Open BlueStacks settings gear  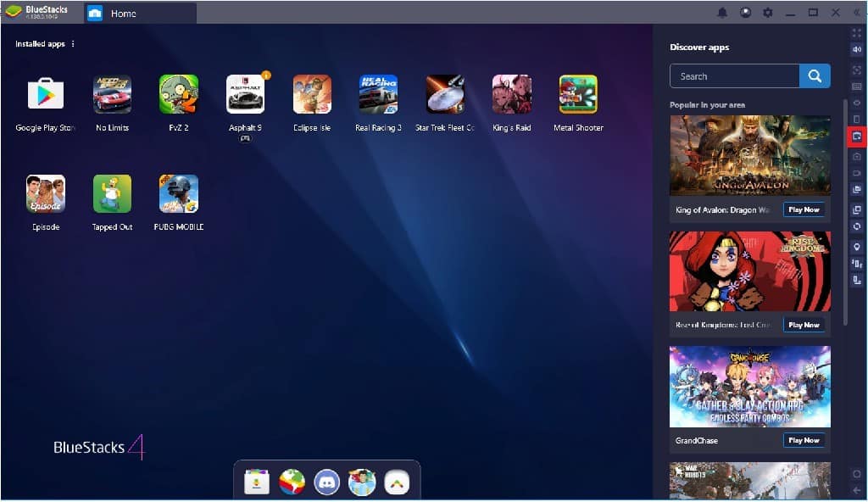[768, 12]
